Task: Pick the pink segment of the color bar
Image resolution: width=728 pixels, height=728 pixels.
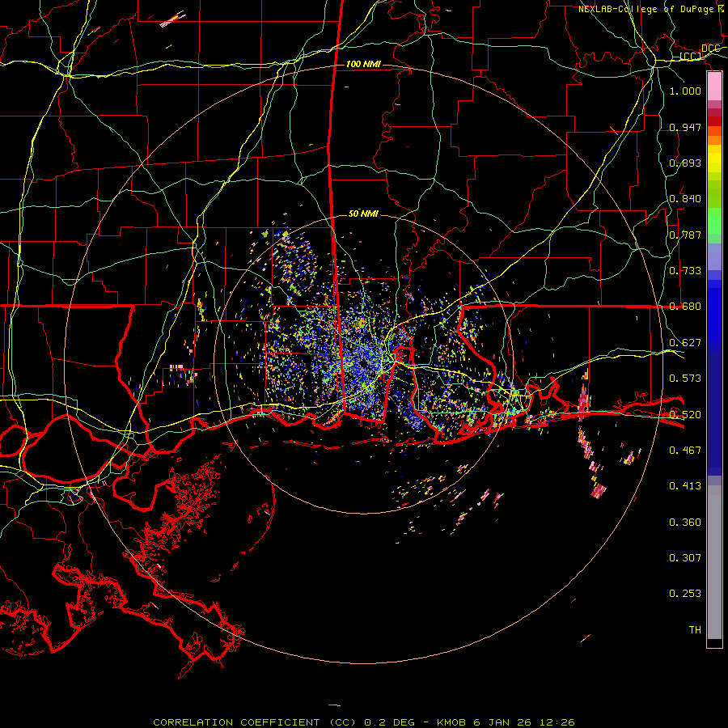Action: tap(714, 87)
